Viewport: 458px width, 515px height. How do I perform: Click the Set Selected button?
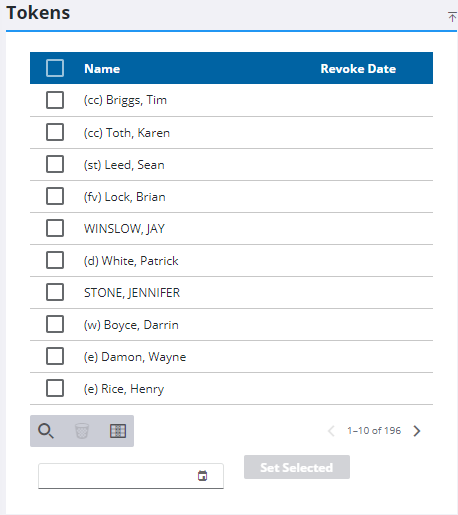tap(297, 467)
